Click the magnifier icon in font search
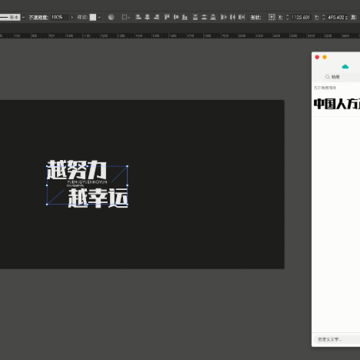The width and height of the screenshot is (360, 360). click(327, 77)
